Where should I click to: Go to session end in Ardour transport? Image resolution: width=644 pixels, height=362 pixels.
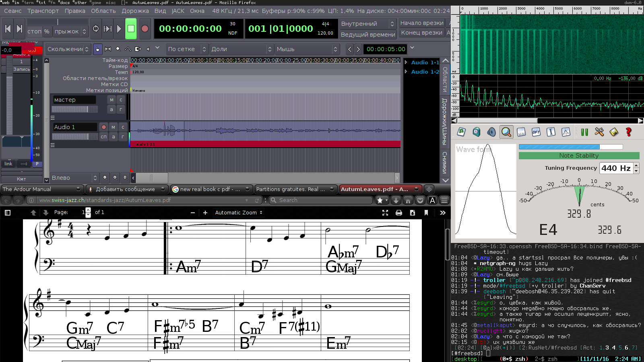pos(19,29)
